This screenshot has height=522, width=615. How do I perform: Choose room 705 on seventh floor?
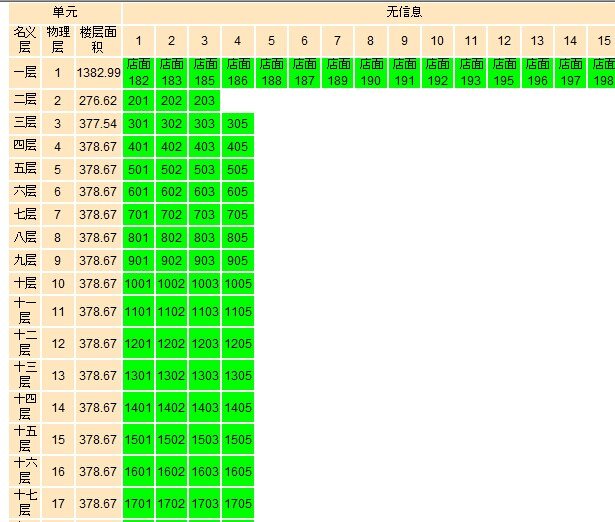click(237, 215)
